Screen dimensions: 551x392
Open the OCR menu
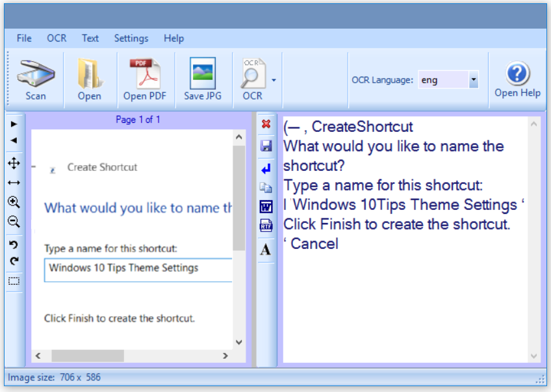coord(57,38)
